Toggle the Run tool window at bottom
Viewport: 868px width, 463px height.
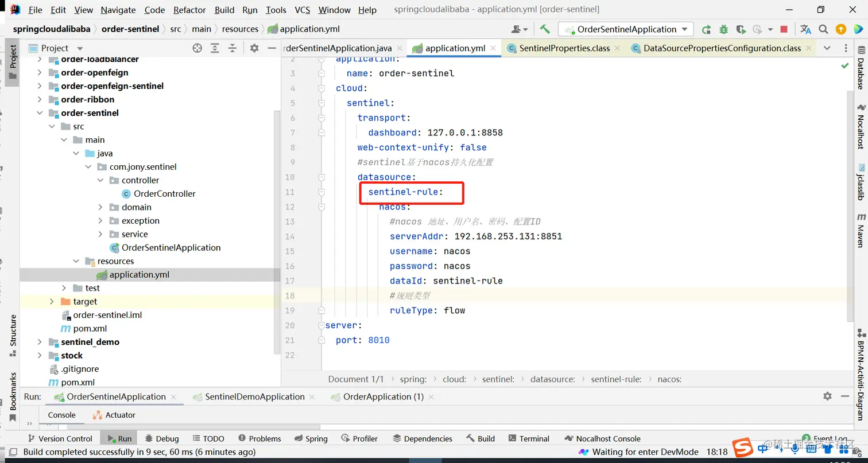point(119,438)
